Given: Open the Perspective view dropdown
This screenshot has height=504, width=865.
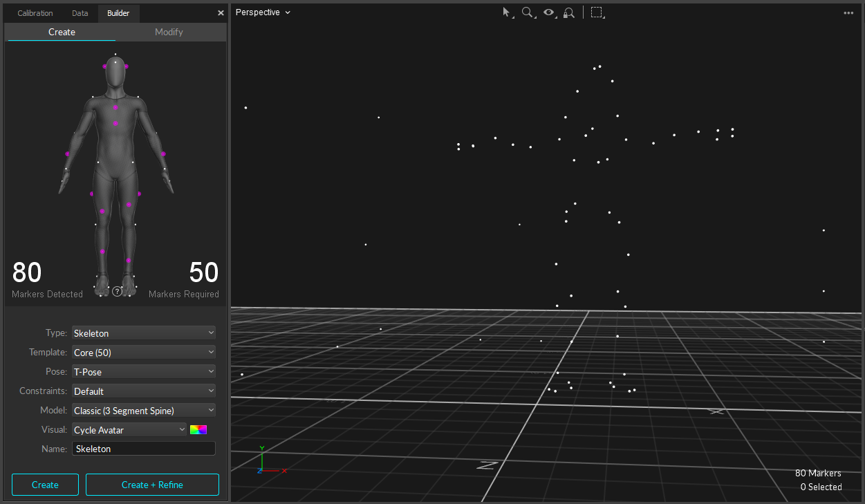Looking at the screenshot, I should (x=263, y=12).
